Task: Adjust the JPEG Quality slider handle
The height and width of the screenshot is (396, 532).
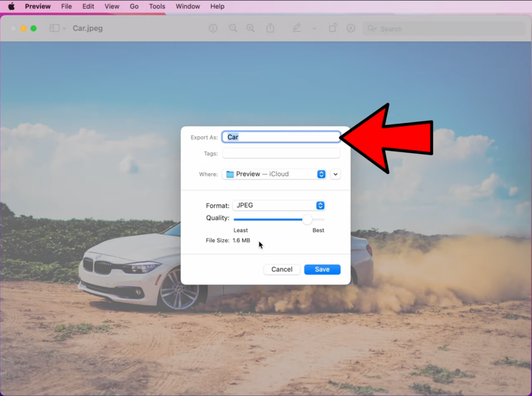Action: coord(307,220)
